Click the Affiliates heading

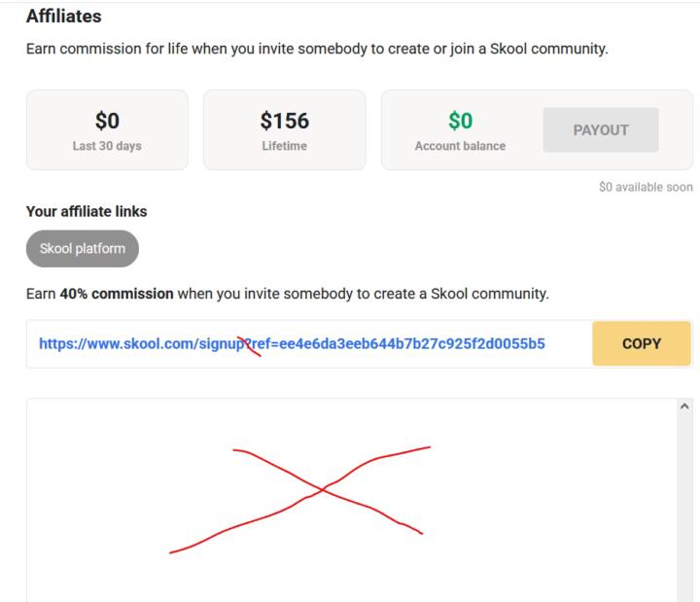[x=63, y=17]
